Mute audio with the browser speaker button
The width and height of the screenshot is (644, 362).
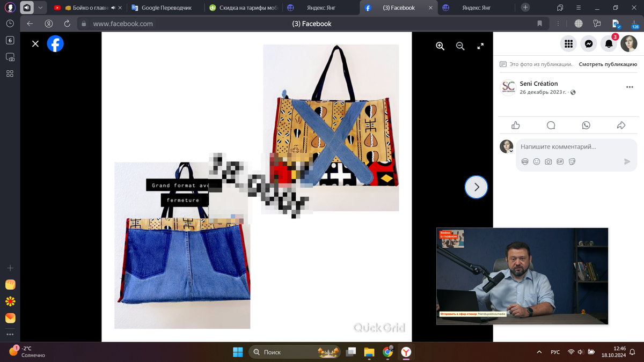point(26,8)
